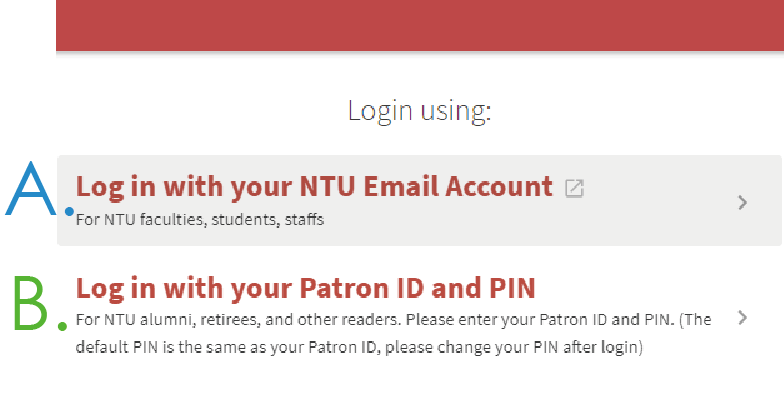This screenshot has width=784, height=418.
Task: Expand the chevron on Patron ID and PIN row
Action: (x=742, y=318)
